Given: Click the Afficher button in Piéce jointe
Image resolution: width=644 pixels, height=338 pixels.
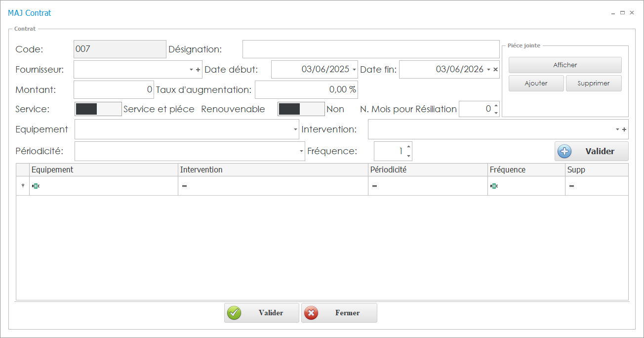Looking at the screenshot, I should click(564, 65).
